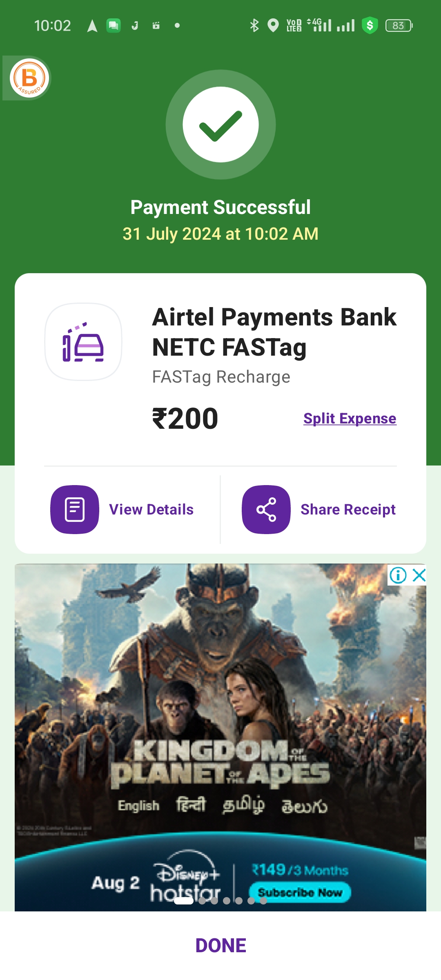Tap the battery indicator in status bar
Screen dimensions: 441x980
click(x=399, y=26)
